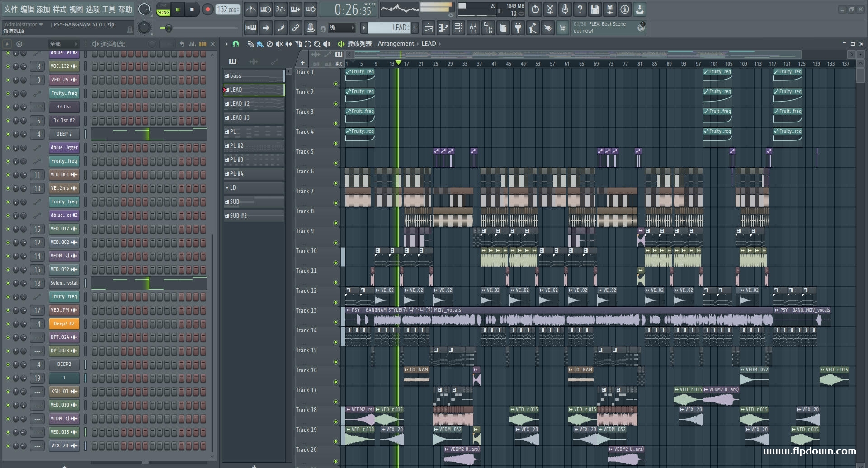Click the Deep2 #2 channel button
This screenshot has width=868, height=468.
[x=64, y=323]
